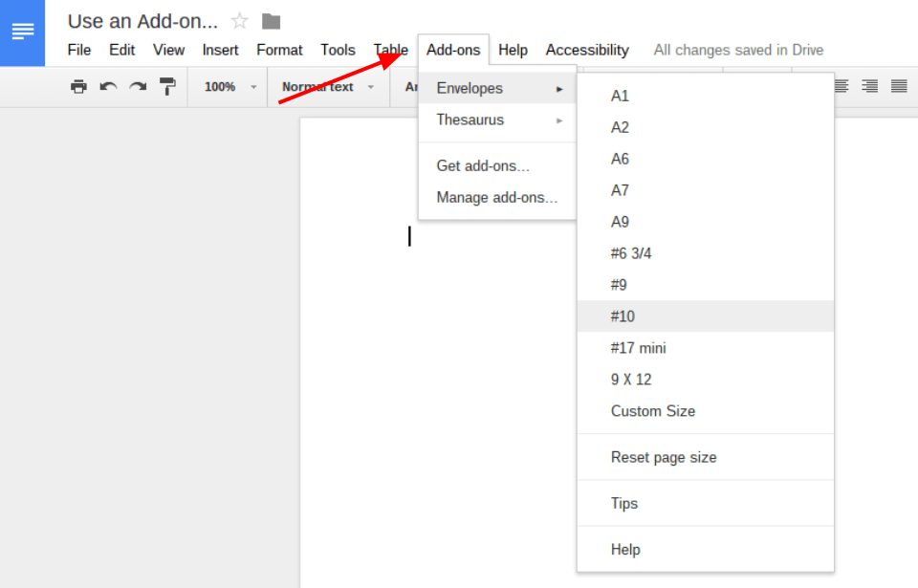Open the Format menu
The image size is (918, 588).
pos(279,50)
